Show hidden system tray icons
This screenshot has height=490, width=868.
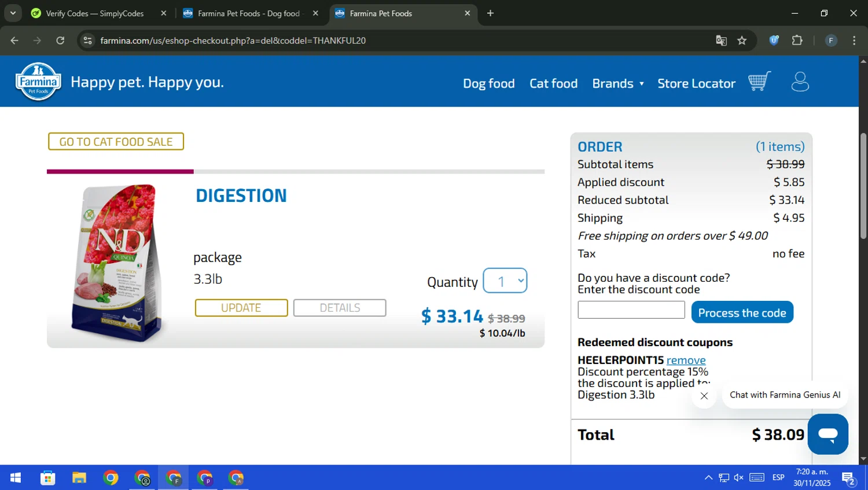click(x=708, y=478)
